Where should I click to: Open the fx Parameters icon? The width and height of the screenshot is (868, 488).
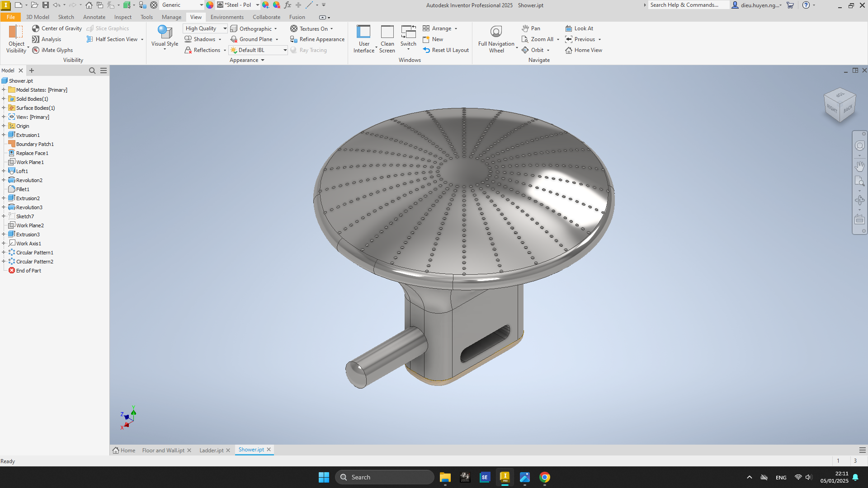[x=288, y=5]
